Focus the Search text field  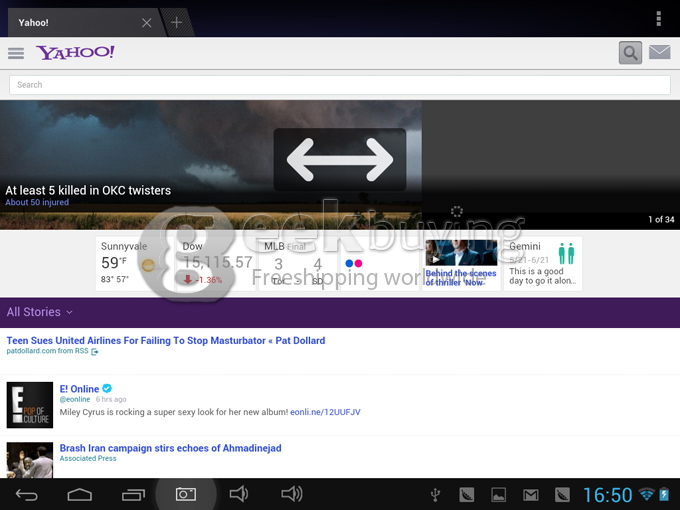[340, 85]
